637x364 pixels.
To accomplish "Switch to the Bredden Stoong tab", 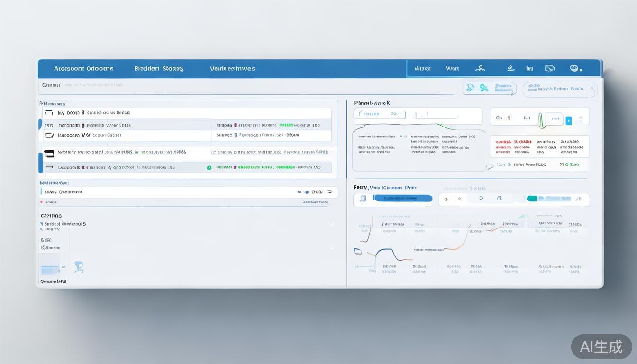I will coord(158,68).
